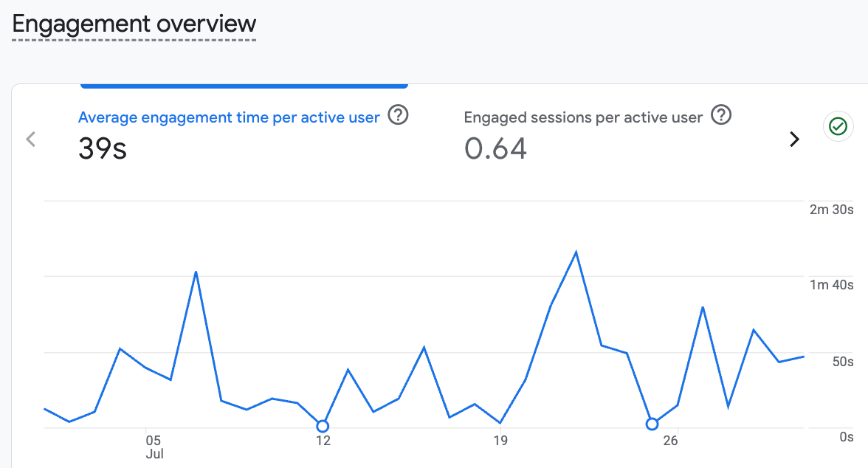Click the chart peak after 05 Jul

click(196, 272)
